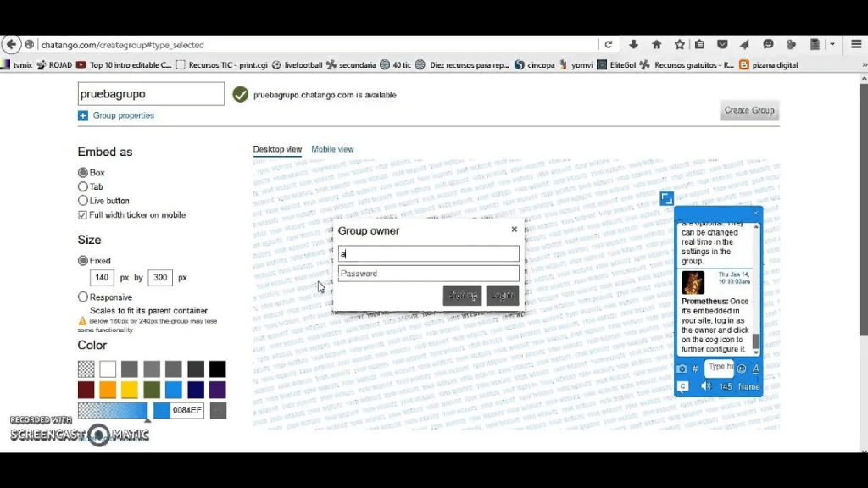Click the Create Group button
The image size is (868, 488).
[749, 110]
